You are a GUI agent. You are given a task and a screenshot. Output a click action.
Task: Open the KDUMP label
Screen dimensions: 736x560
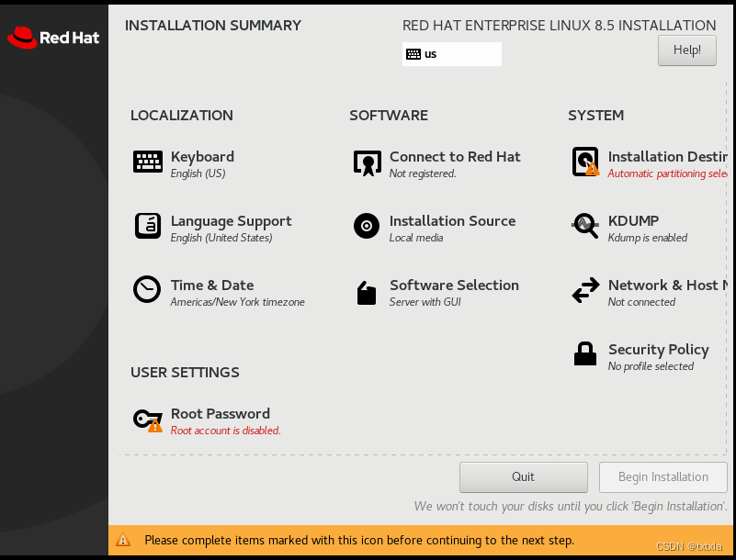(x=634, y=221)
